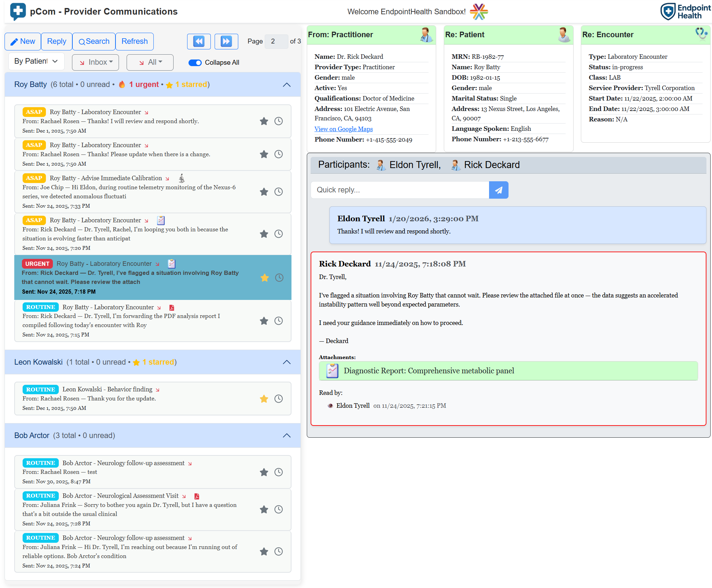Screen dimensions: 712x588
Task: Send the quick reply with paper plane icon
Action: [x=498, y=190]
